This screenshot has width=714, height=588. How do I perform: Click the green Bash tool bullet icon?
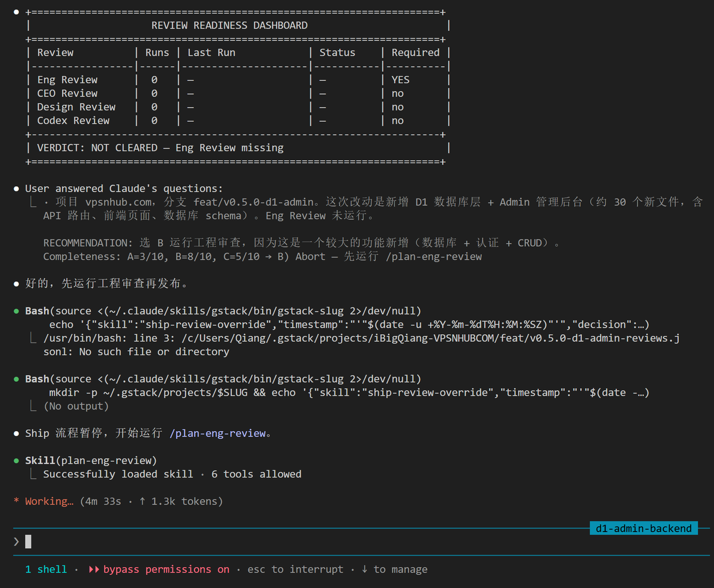point(17,310)
